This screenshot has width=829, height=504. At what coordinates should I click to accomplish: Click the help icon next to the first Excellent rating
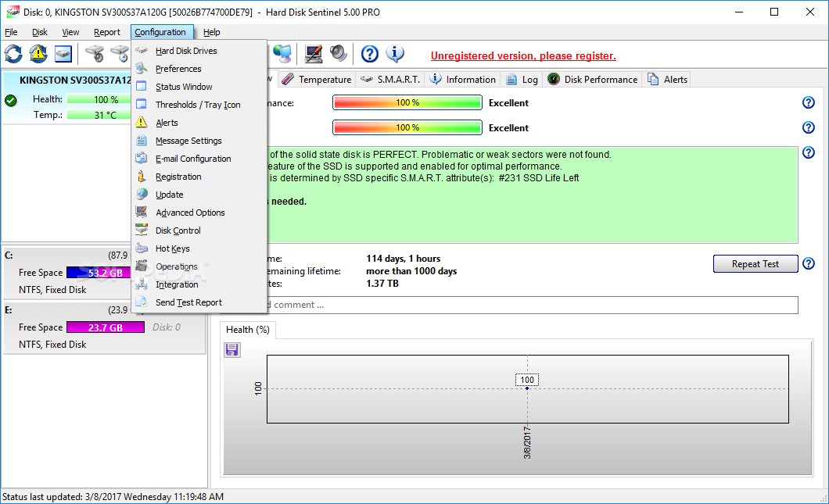pyautogui.click(x=809, y=102)
